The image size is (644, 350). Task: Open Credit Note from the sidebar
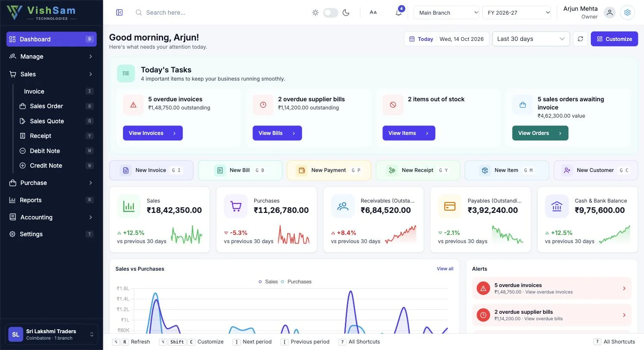(x=56, y=166)
